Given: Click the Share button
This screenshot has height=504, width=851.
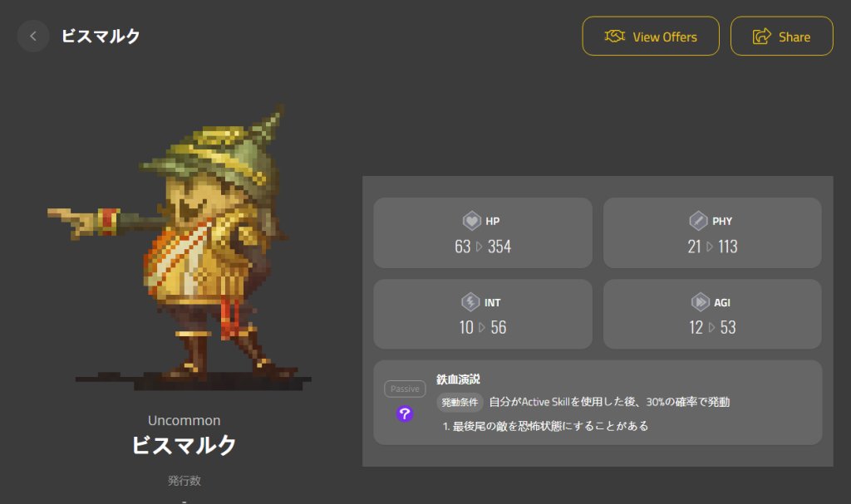Looking at the screenshot, I should coord(781,37).
